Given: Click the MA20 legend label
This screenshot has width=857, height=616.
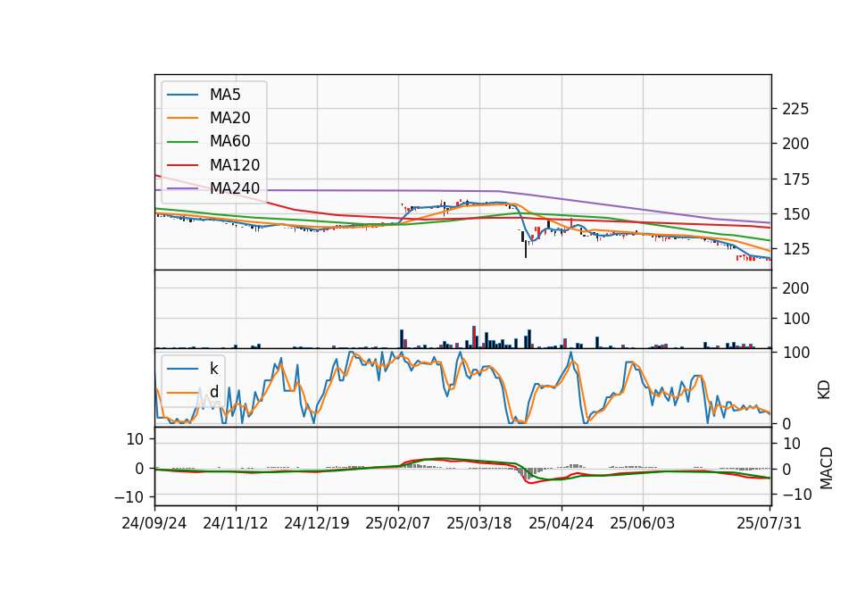Looking at the screenshot, I should (229, 118).
